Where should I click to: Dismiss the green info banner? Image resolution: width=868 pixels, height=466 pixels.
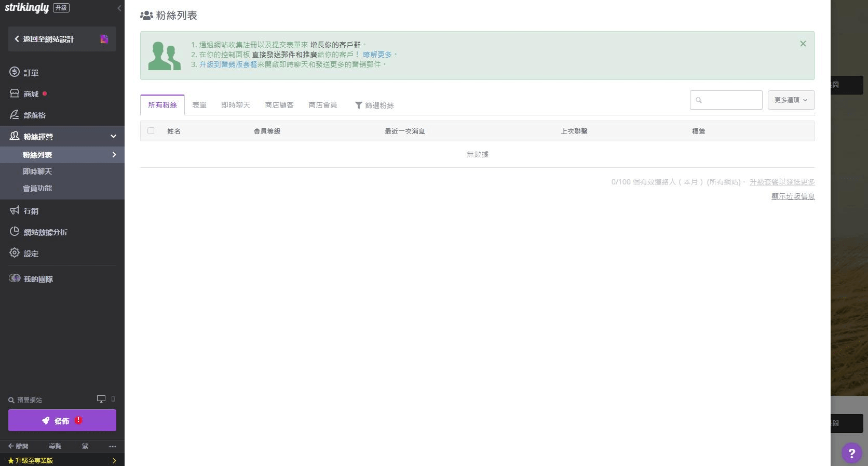click(803, 44)
